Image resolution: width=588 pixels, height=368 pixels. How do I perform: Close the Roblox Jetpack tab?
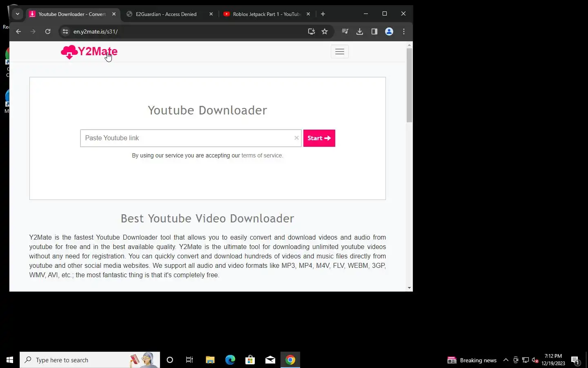click(308, 14)
